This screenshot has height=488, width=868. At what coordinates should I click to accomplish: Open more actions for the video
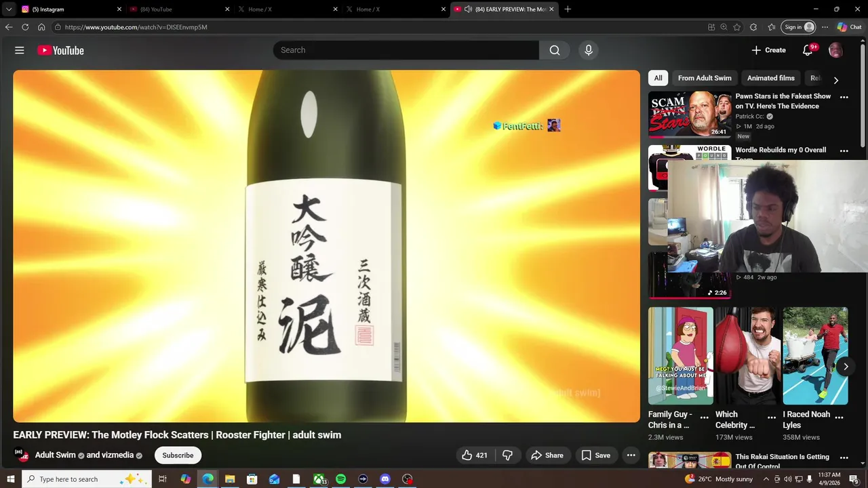631,455
